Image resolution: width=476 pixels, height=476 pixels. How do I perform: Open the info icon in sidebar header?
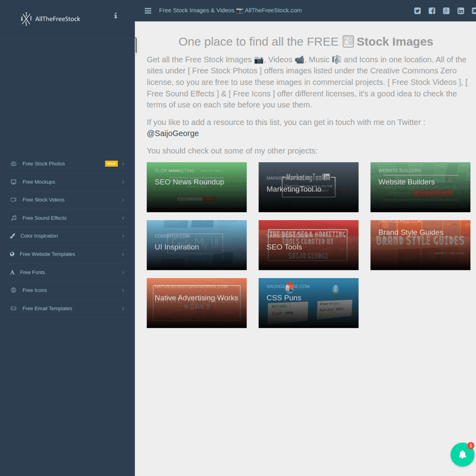click(115, 15)
